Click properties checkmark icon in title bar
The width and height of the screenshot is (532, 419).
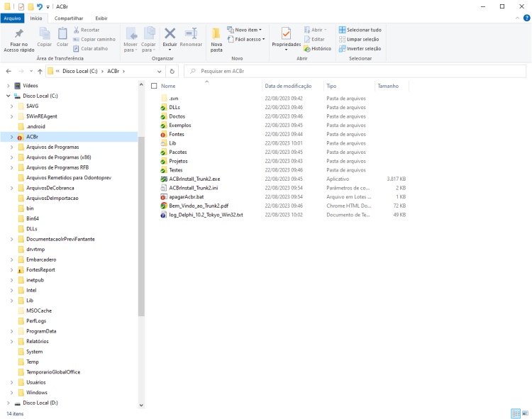point(21,6)
